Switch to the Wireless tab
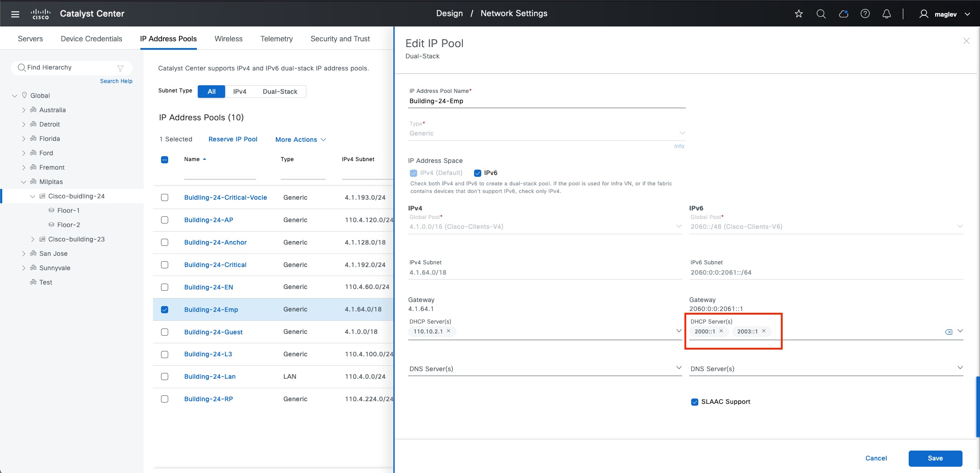Viewport: 980px width, 473px height. click(x=228, y=39)
